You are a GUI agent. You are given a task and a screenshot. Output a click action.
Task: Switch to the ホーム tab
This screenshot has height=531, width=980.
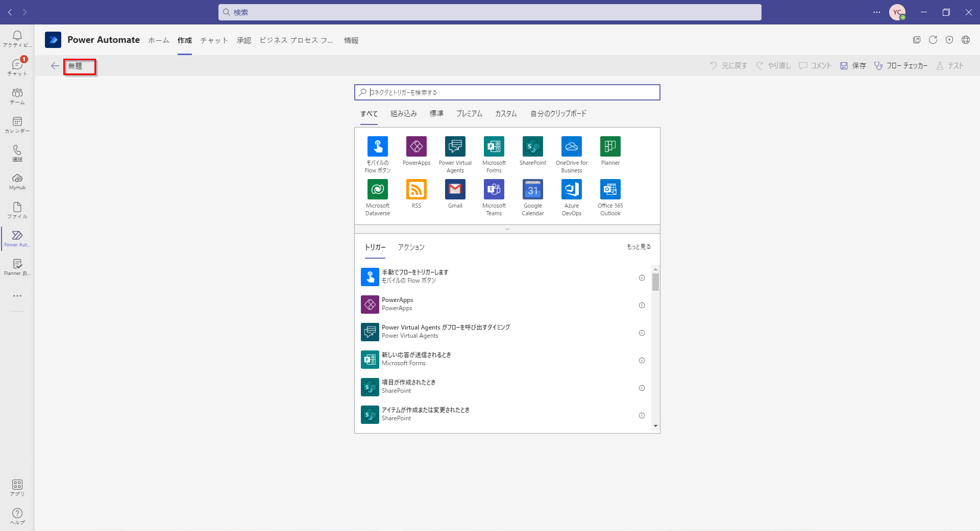(159, 40)
